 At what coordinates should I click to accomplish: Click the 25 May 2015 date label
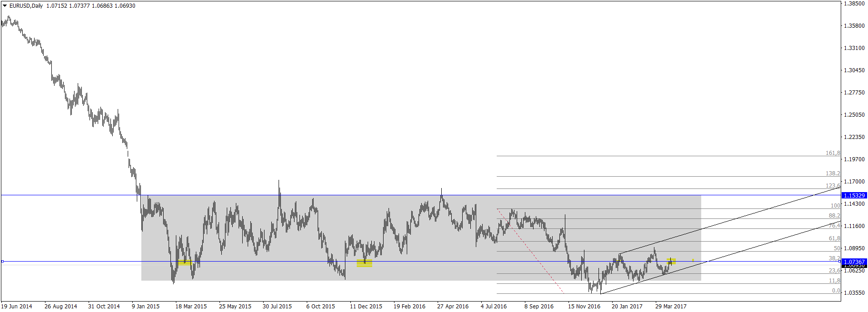[x=235, y=307]
